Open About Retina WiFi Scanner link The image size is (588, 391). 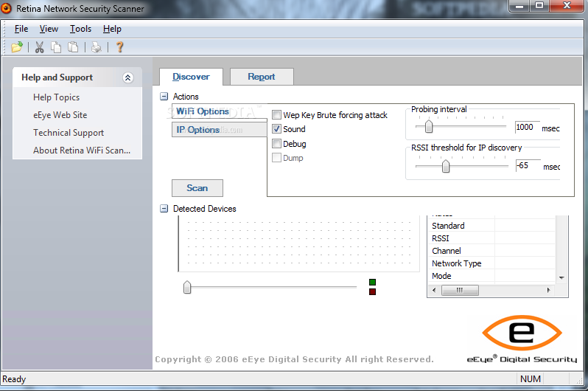[82, 150]
